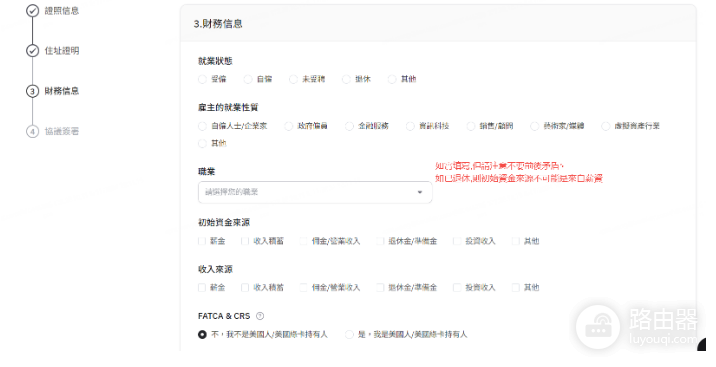Image resolution: width=716 pixels, height=367 pixels.
Task: Select 自僱 employment status
Action: click(248, 79)
